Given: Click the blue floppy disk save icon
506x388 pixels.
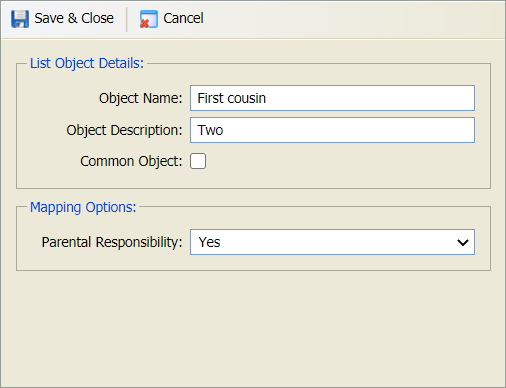Looking at the screenshot, I should [x=20, y=19].
